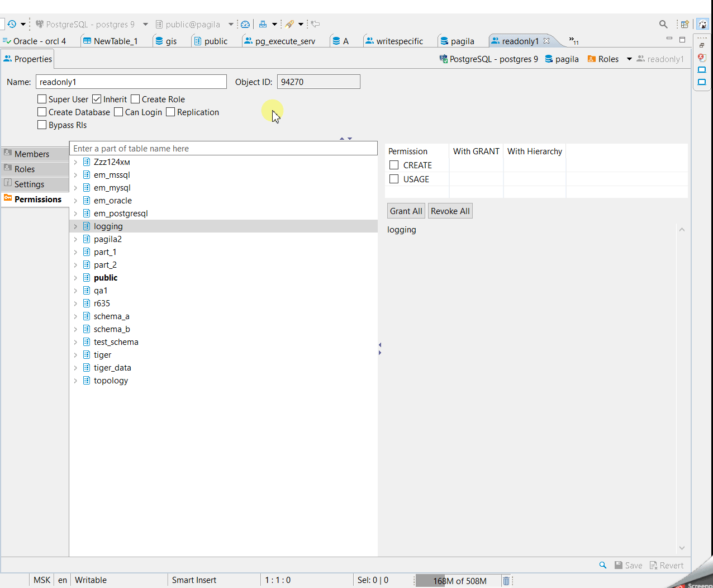Click the trash icon beside the memory indicator
The image size is (713, 588).
(506, 580)
